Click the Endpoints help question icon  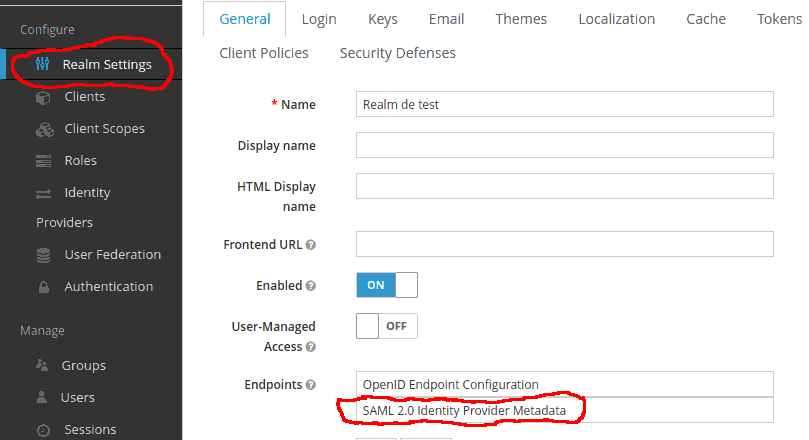(311, 385)
